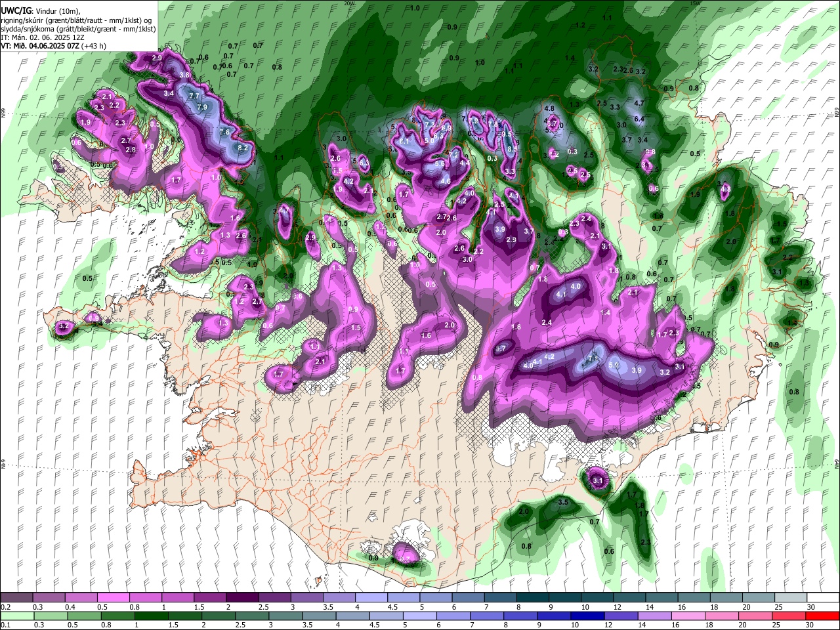Click the orchid swatch between 0.4 and 0.5 on the snow scale
The width and height of the screenshot is (840, 630).
tap(81, 597)
